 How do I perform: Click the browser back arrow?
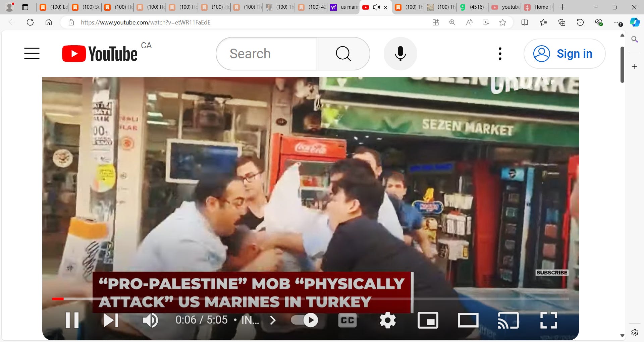point(12,22)
